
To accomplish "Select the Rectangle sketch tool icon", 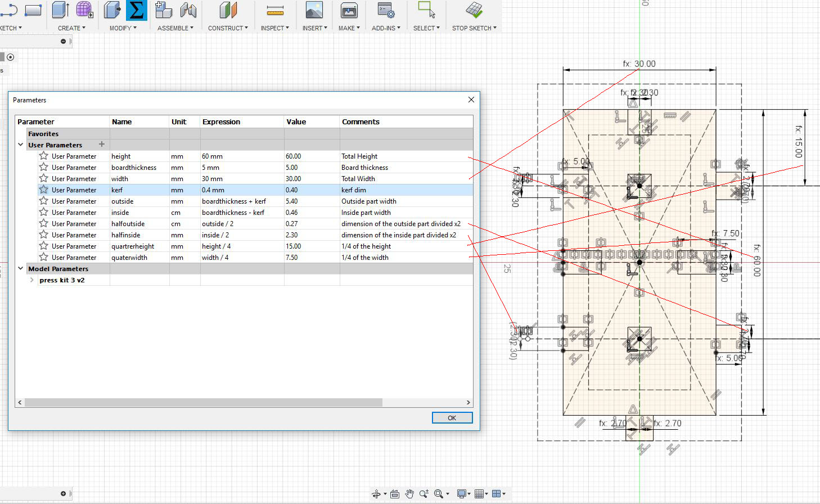I will (x=33, y=10).
